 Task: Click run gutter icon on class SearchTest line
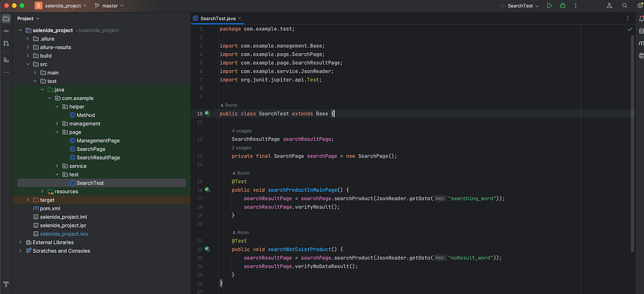pyautogui.click(x=207, y=114)
